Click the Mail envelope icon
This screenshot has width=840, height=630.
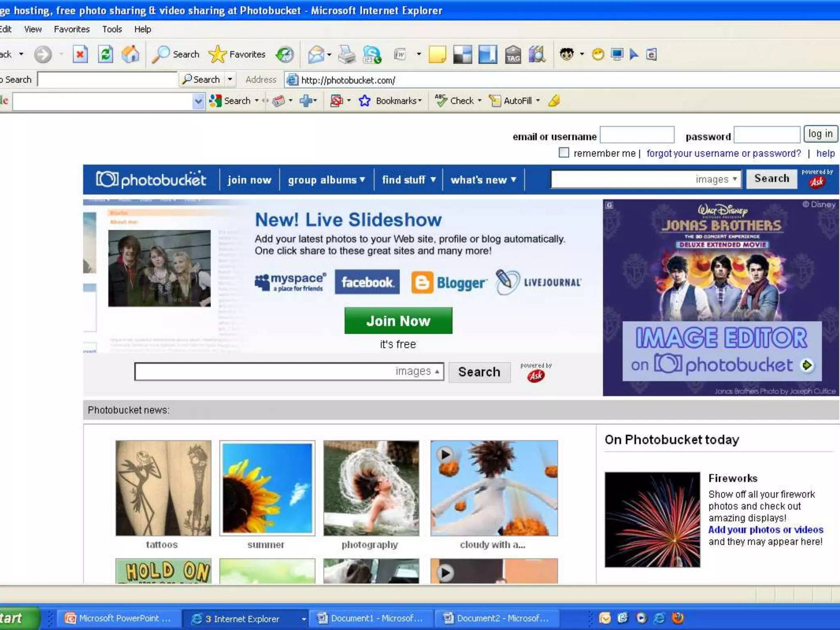point(316,54)
